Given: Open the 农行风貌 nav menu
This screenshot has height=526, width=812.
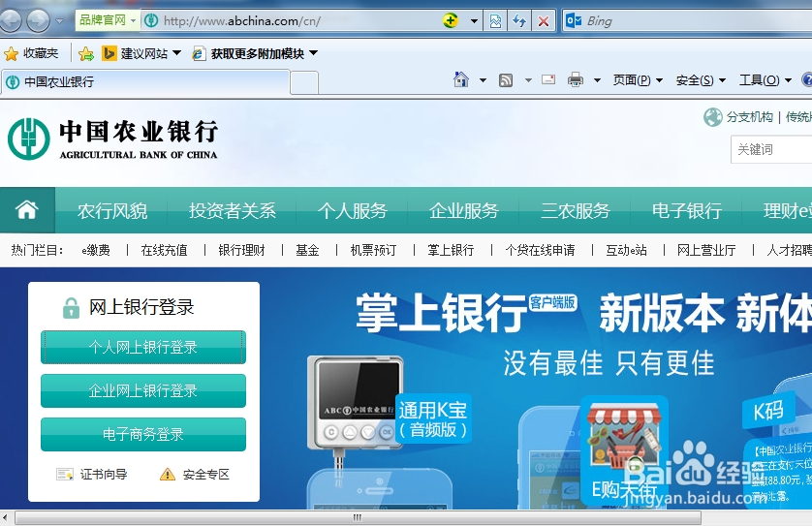Looking at the screenshot, I should tap(112, 211).
